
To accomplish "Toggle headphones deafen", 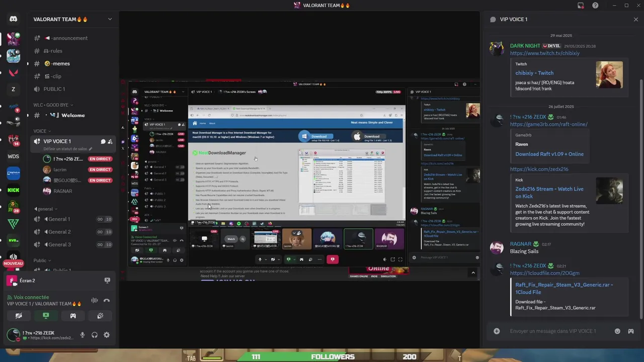I will [95, 335].
